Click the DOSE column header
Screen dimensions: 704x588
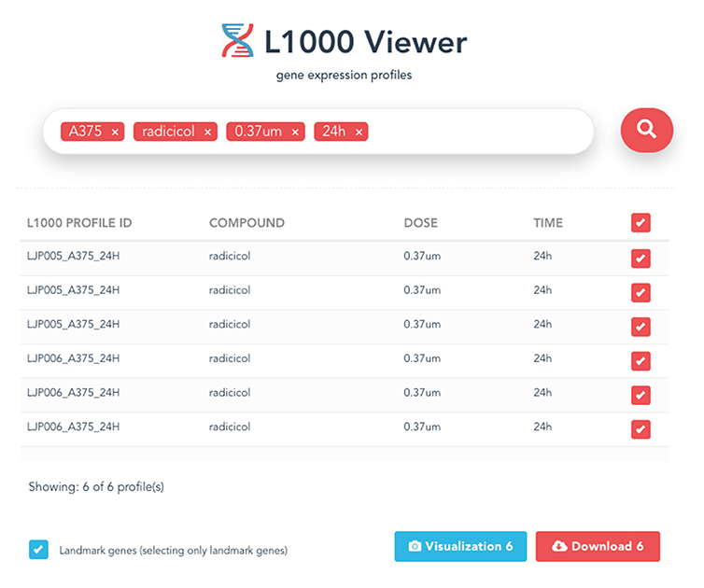(420, 223)
